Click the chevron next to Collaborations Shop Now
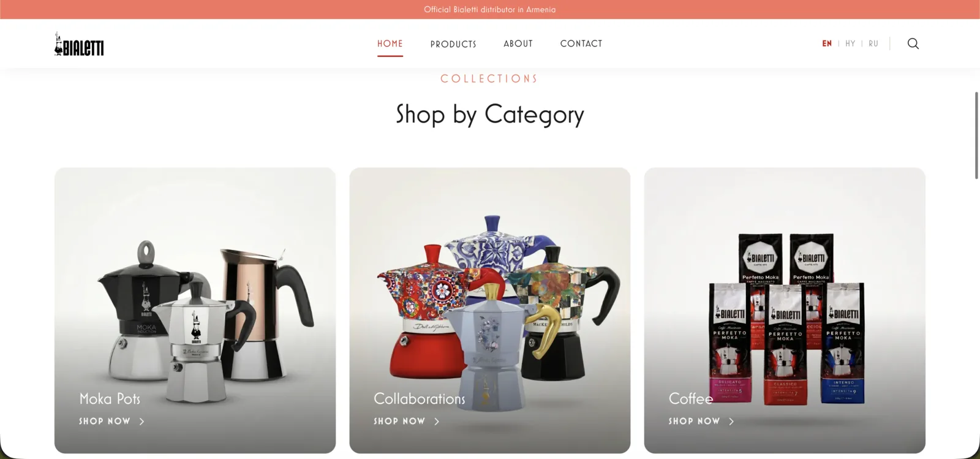Screen dimensions: 980x459 click(x=437, y=422)
